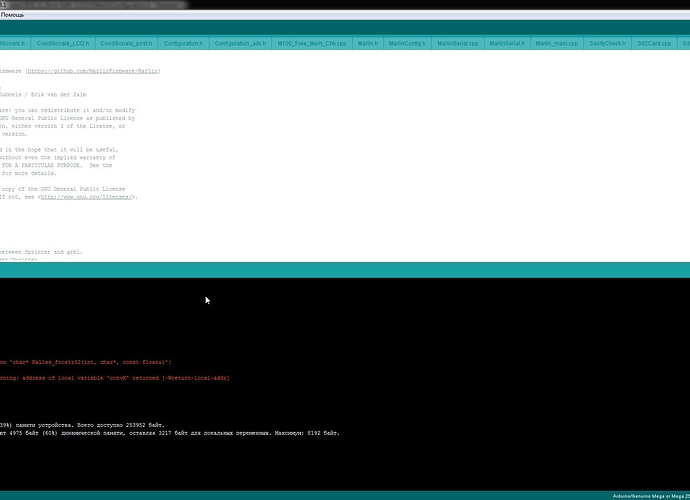Image resolution: width=690 pixels, height=500 pixels.
Task: Open the MarlinConfig.h tab
Action: pos(407,44)
